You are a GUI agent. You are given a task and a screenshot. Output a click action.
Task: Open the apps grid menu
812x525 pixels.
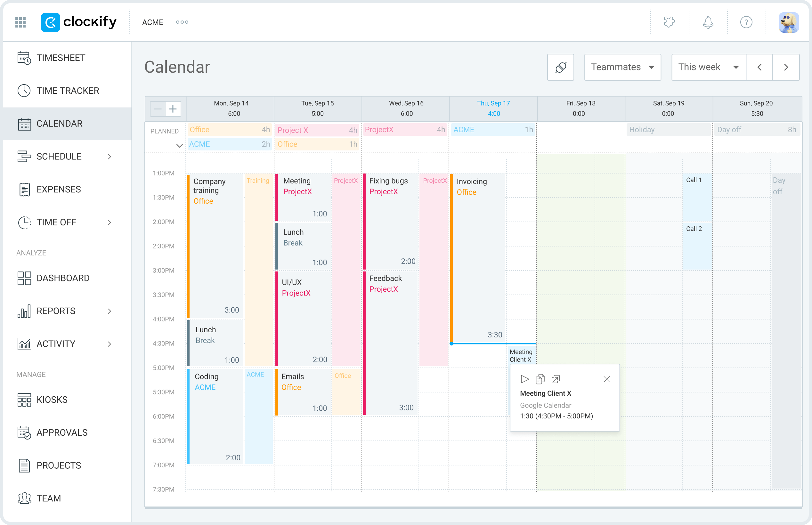(x=20, y=22)
